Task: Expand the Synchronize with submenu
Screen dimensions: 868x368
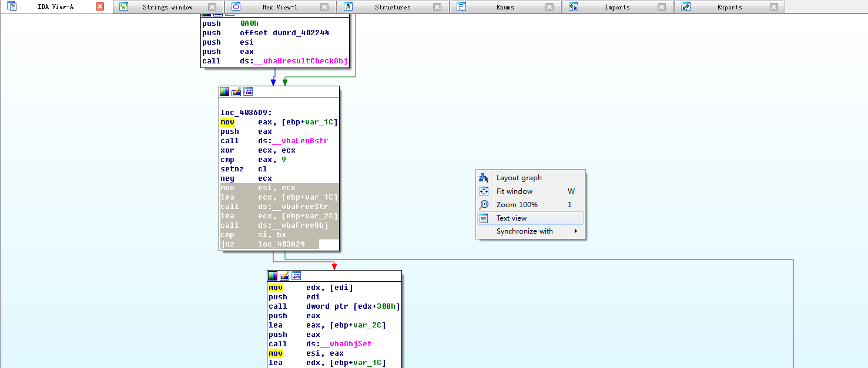Action: coord(524,231)
